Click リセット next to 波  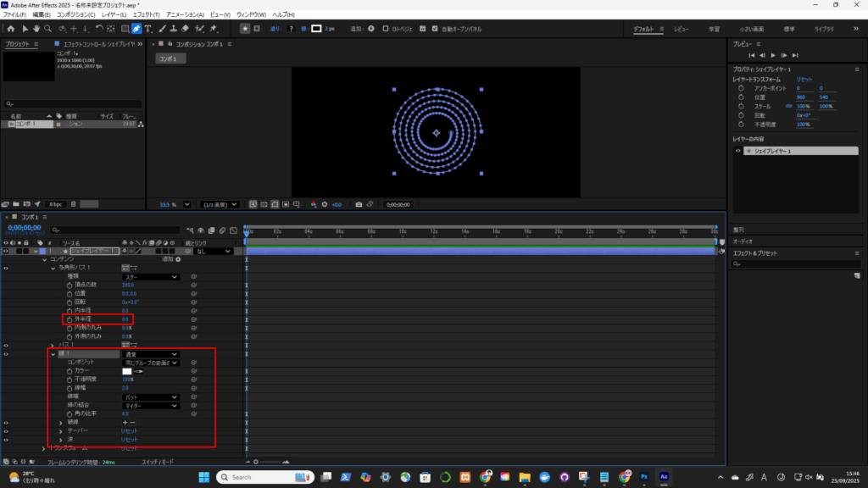tap(129, 440)
